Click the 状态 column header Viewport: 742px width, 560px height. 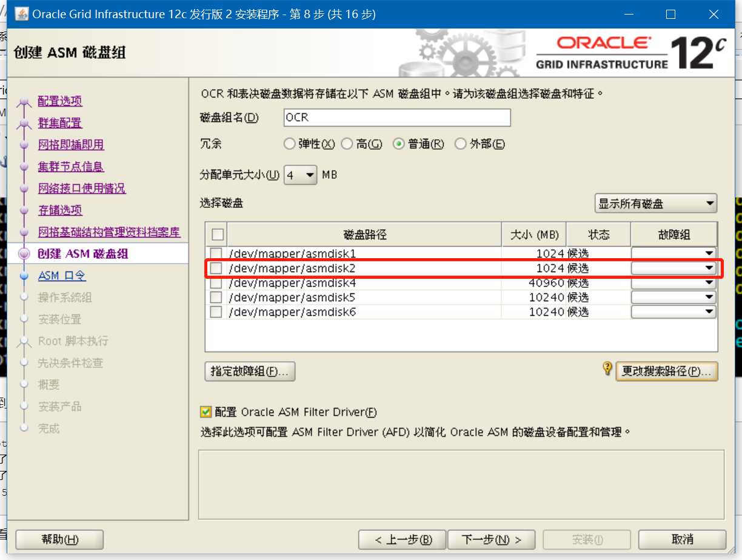click(x=599, y=235)
